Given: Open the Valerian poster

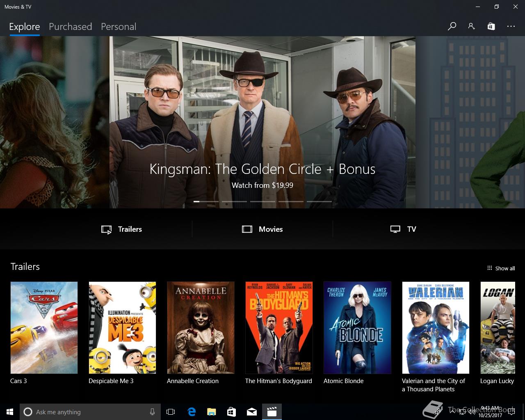Looking at the screenshot, I should click(436, 328).
